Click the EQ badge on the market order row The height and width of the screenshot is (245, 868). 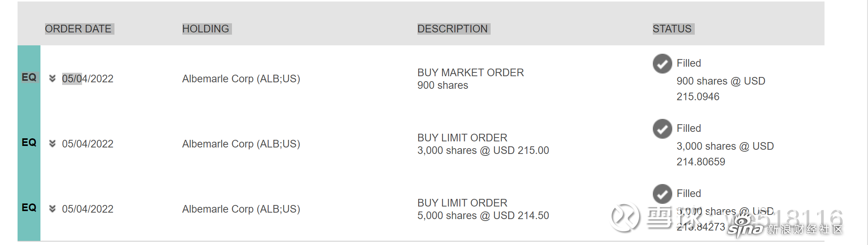point(29,77)
